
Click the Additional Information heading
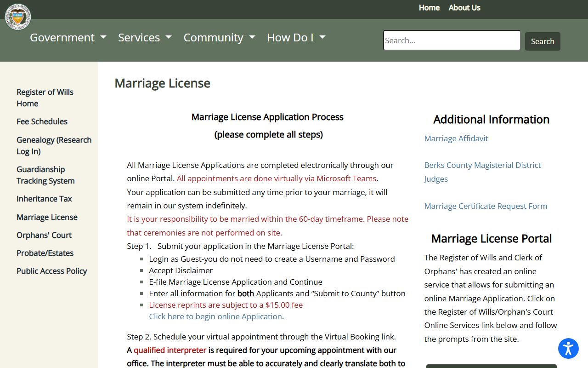491,120
